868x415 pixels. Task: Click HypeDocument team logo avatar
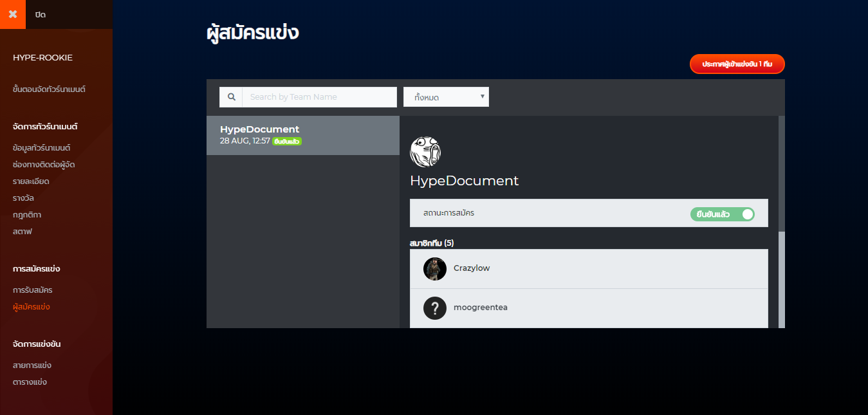click(425, 152)
